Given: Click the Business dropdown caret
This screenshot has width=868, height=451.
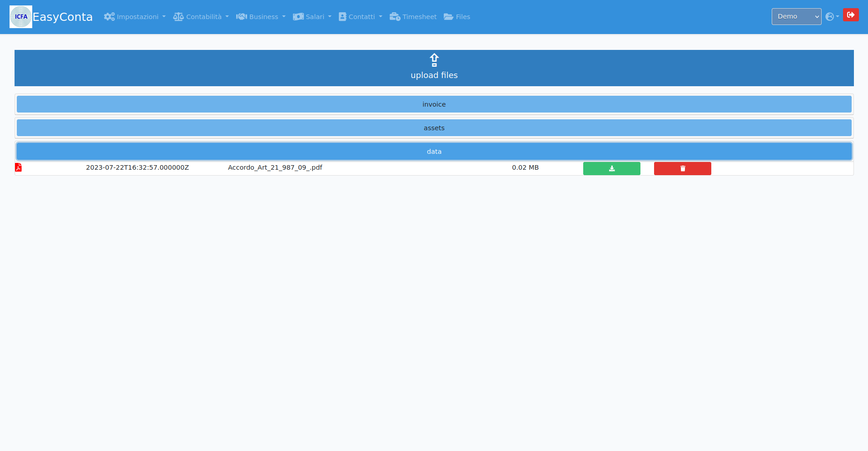Looking at the screenshot, I should pos(284,17).
